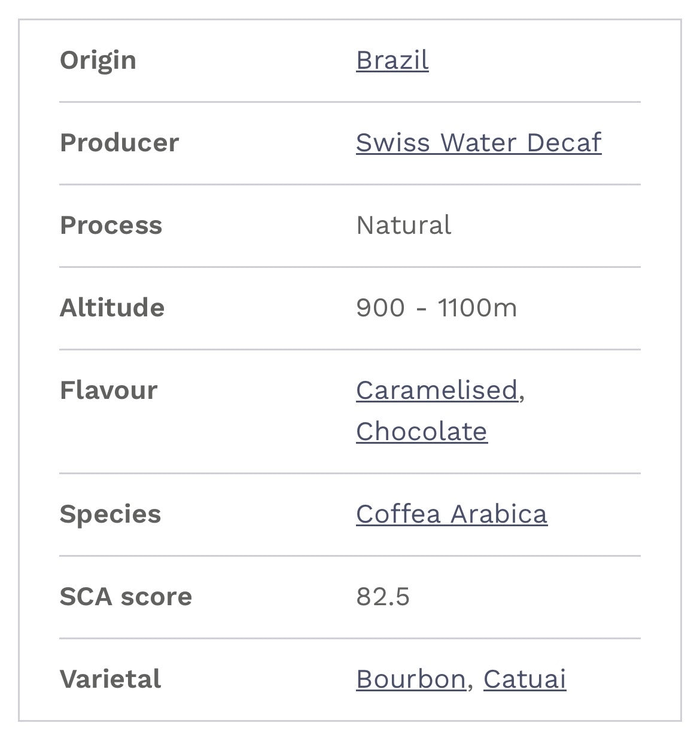700x729 pixels.
Task: Select the Species row label
Action: [x=110, y=514]
